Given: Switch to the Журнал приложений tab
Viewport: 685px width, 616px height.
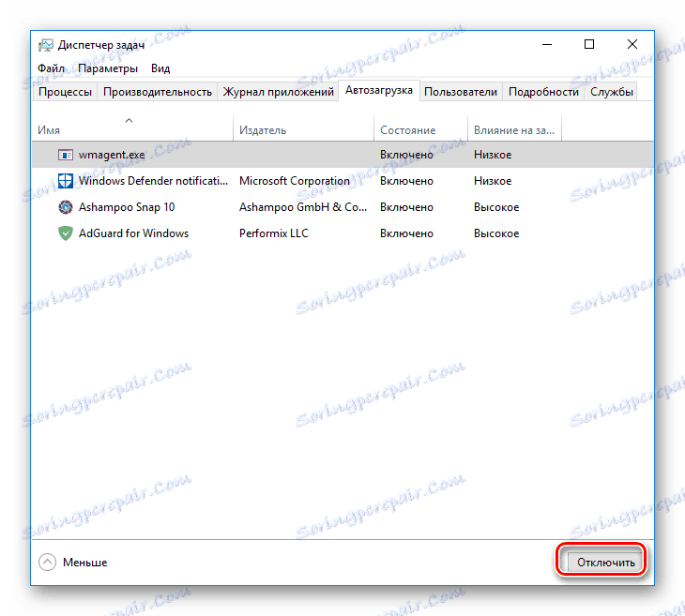Looking at the screenshot, I should pyautogui.click(x=279, y=92).
